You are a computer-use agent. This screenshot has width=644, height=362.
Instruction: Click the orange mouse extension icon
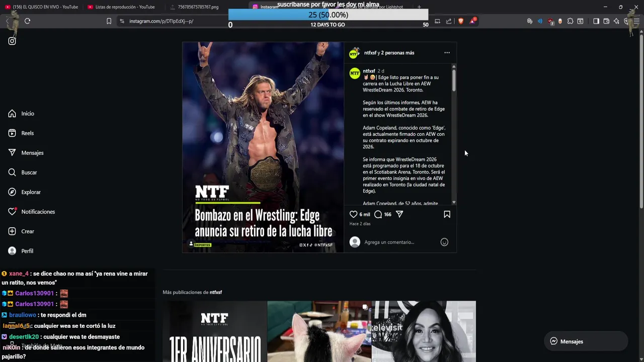[x=560, y=21]
